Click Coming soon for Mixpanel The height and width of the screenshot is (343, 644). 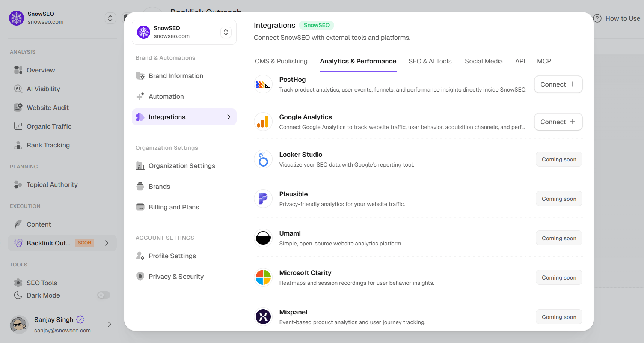pos(559,317)
